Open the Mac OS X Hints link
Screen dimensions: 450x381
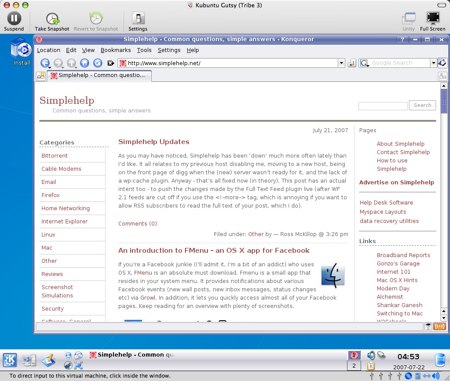pyautogui.click(x=397, y=280)
